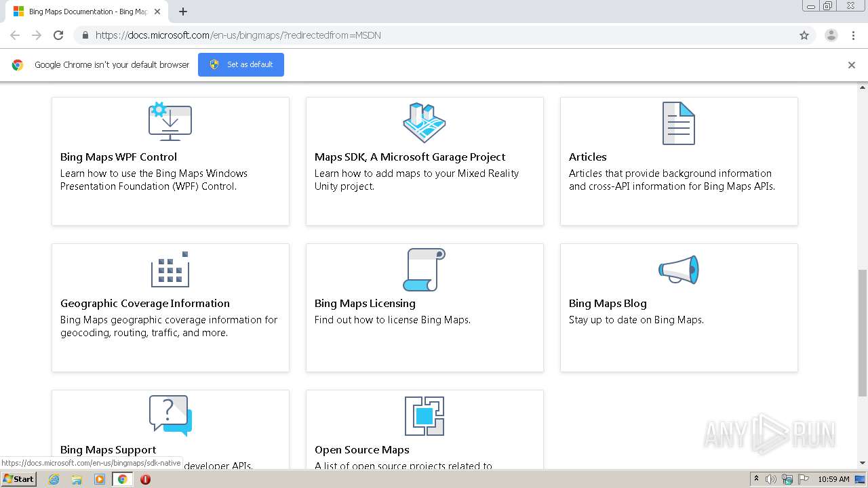The image size is (868, 488).
Task: Click the network tray icon
Action: (x=787, y=479)
